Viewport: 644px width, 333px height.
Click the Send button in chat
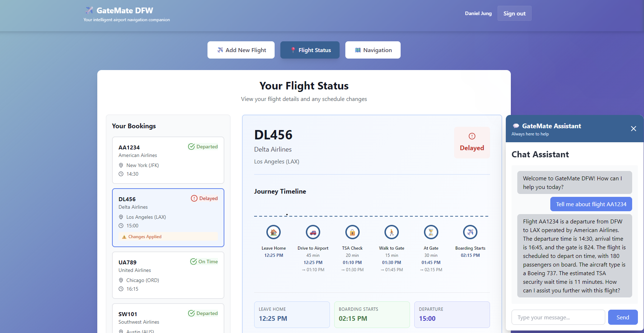623,317
